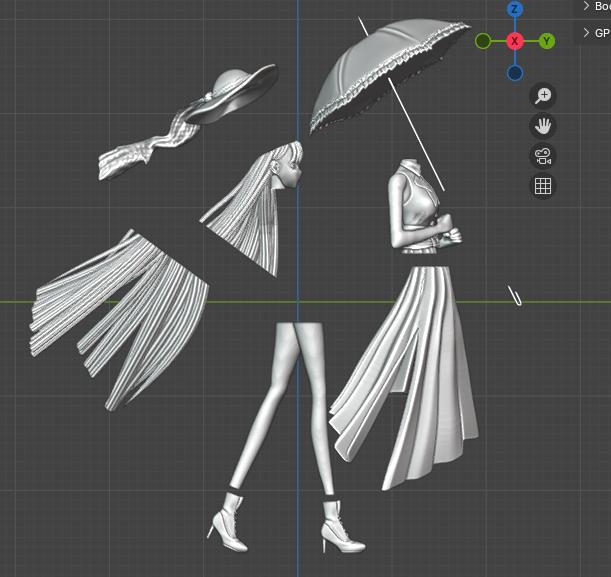611x577 pixels.
Task: Click the red X axis gizmo handle
Action: click(x=515, y=41)
